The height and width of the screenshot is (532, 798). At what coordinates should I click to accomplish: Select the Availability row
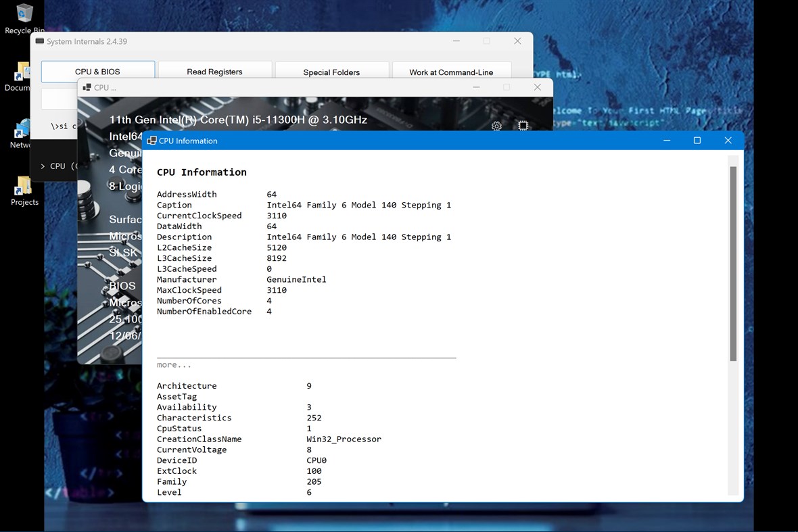234,408
